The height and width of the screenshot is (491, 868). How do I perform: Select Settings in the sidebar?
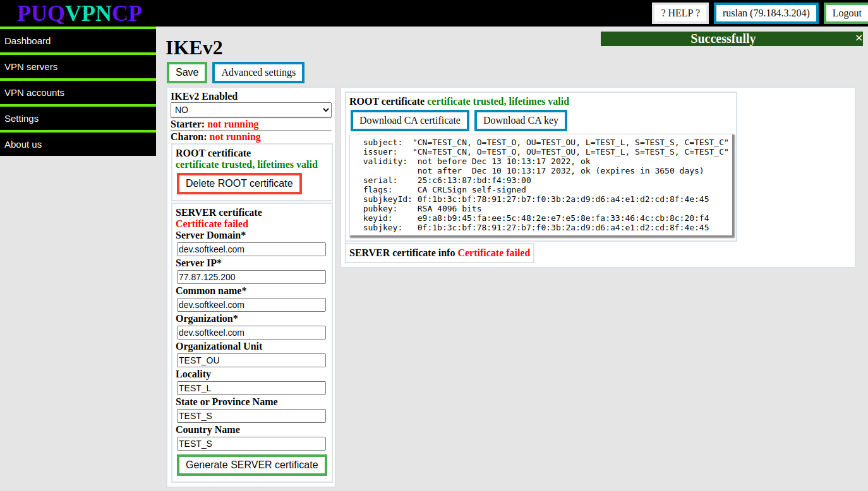coord(78,119)
